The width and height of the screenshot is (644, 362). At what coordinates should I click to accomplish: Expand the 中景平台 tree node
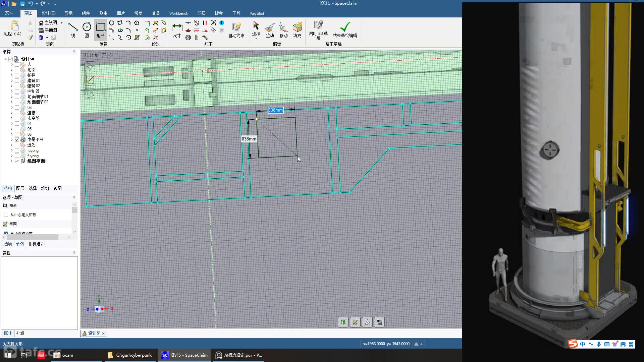click(11, 139)
